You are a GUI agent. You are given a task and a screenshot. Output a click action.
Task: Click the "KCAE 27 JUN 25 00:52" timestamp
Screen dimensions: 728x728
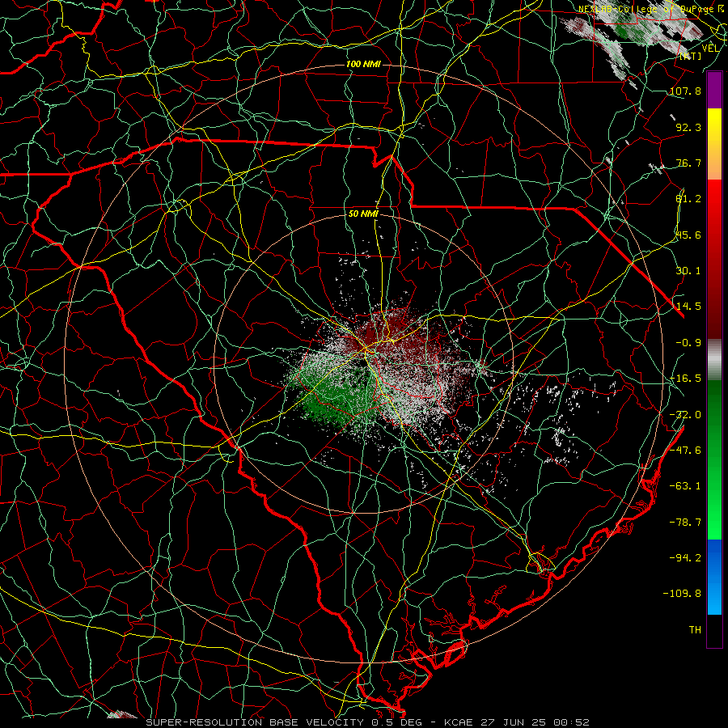pos(517,722)
